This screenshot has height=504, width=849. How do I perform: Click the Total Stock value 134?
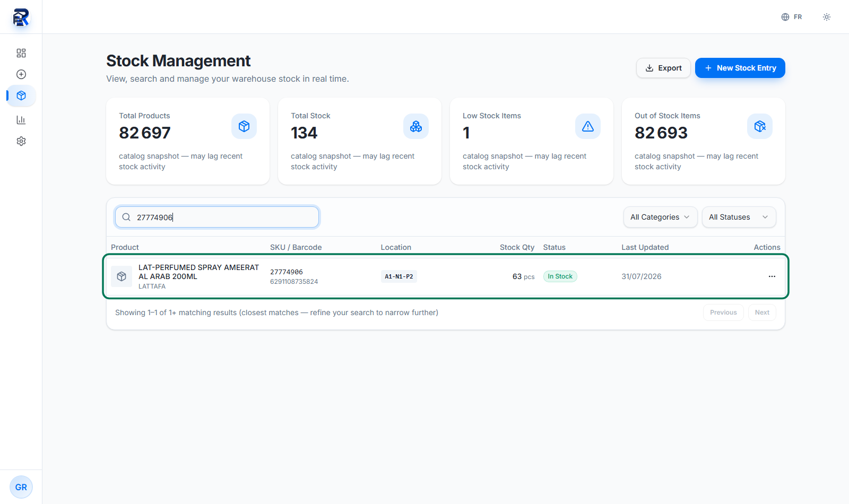[304, 133]
